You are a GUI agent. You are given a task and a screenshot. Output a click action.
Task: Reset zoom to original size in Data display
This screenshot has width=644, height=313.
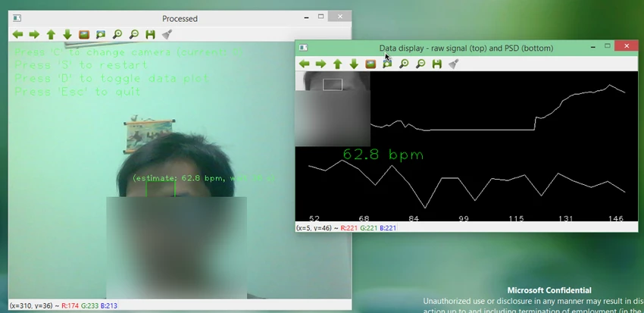coord(371,64)
